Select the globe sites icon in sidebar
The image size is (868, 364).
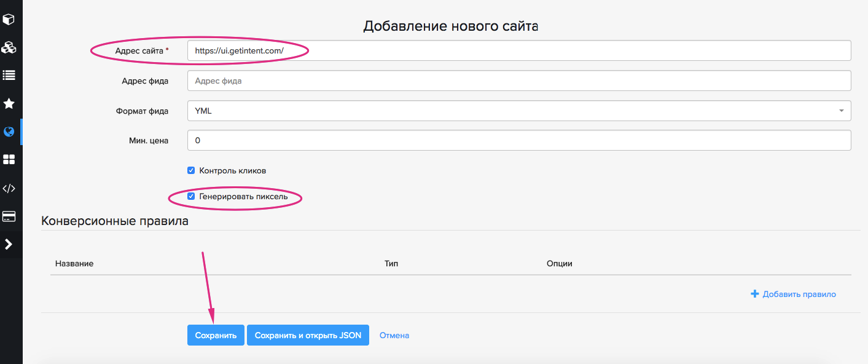(x=9, y=132)
